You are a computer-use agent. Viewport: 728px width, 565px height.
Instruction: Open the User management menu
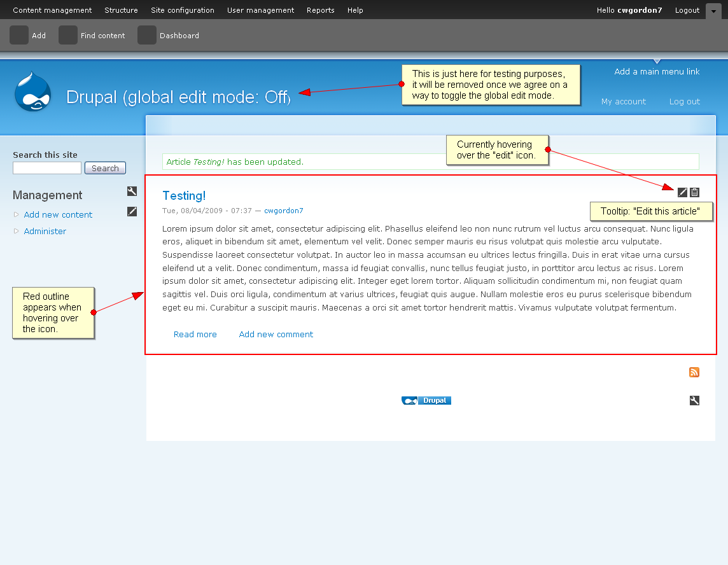tap(260, 10)
